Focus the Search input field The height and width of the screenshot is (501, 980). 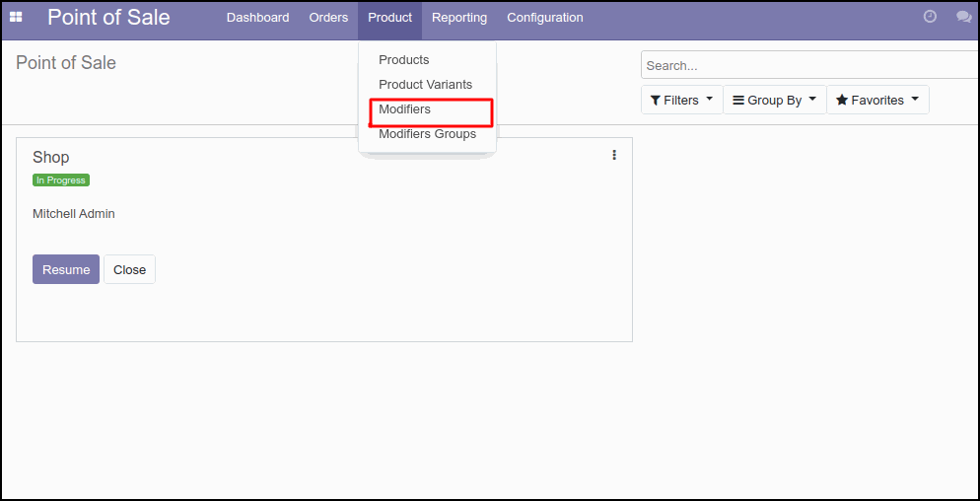(810, 65)
